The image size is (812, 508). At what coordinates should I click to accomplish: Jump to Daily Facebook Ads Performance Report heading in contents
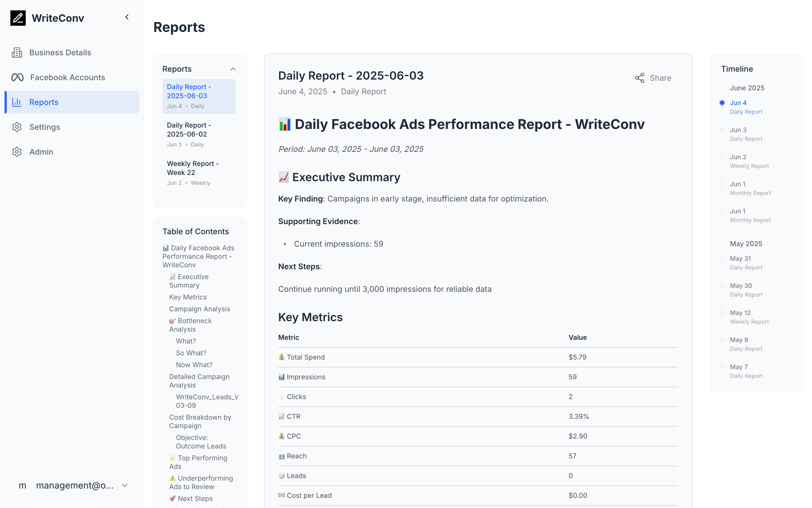pyautogui.click(x=199, y=256)
